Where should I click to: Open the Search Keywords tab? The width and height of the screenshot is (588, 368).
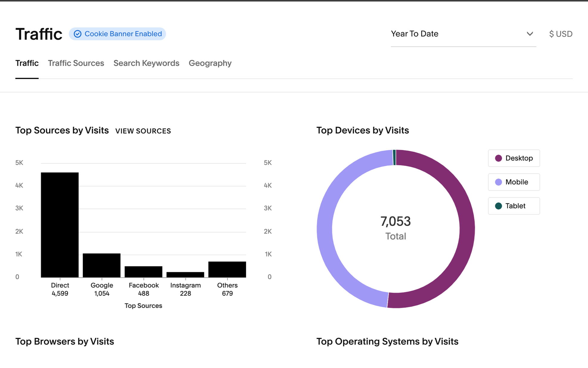pyautogui.click(x=146, y=63)
